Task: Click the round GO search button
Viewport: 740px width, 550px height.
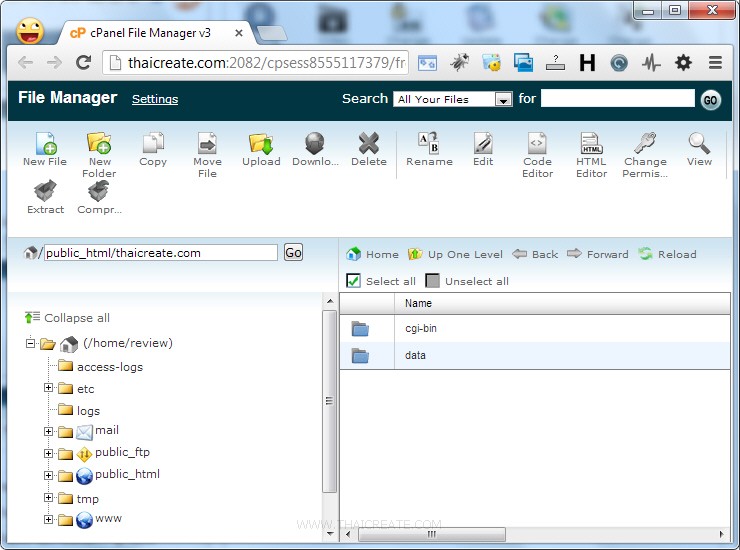Action: click(710, 100)
